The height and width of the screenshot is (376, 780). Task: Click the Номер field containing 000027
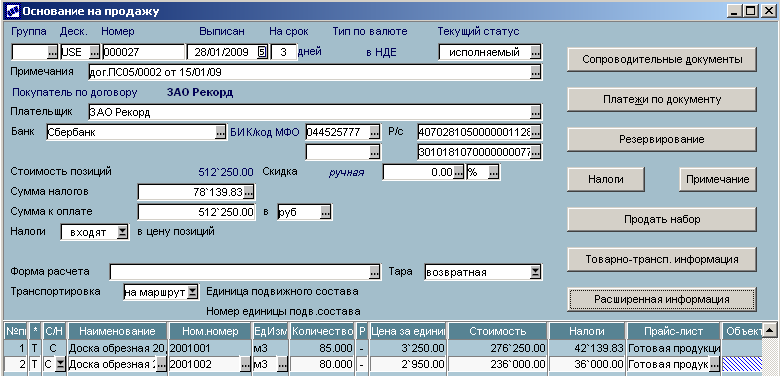[143, 52]
